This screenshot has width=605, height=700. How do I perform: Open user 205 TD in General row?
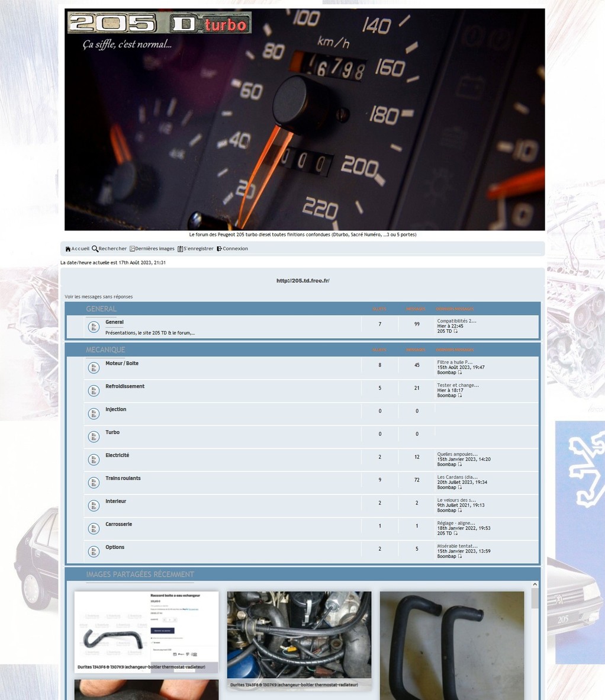tap(445, 331)
